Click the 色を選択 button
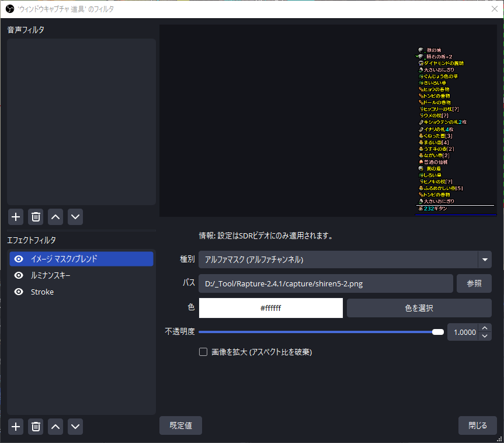This screenshot has height=443, width=504. tap(419, 308)
